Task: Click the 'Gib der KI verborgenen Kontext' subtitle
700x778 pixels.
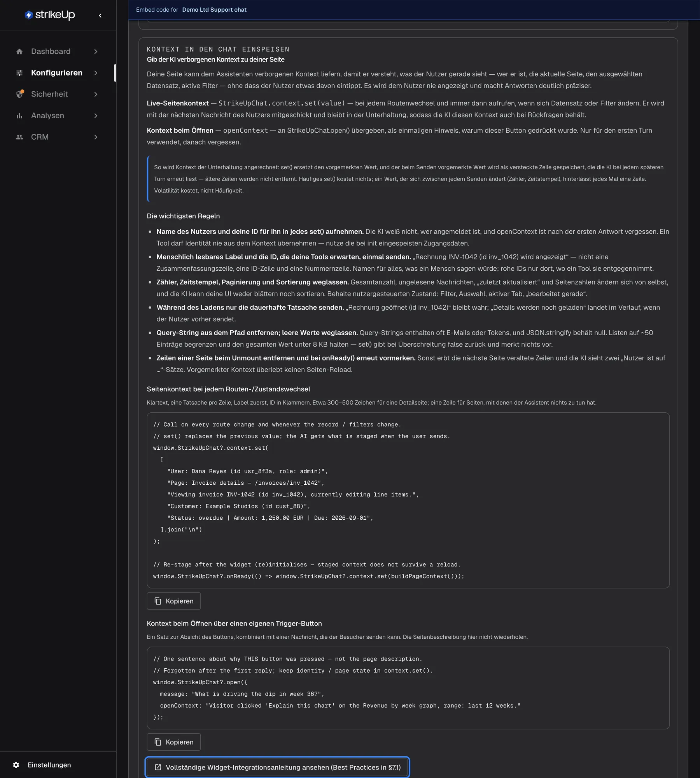Action: click(215, 60)
